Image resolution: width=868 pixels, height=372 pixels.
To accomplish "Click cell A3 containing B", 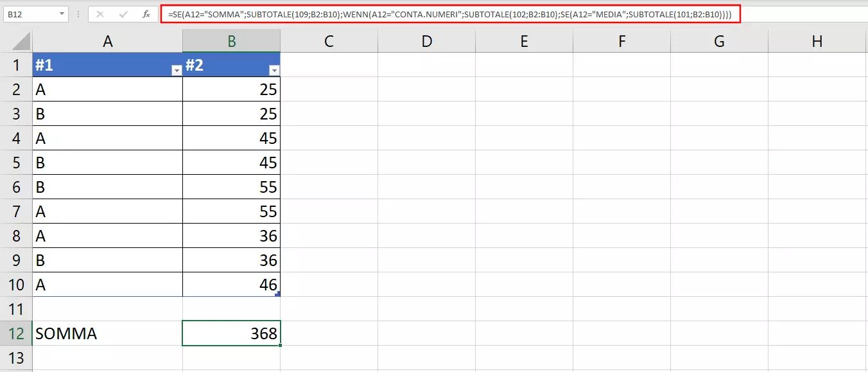I will (108, 114).
